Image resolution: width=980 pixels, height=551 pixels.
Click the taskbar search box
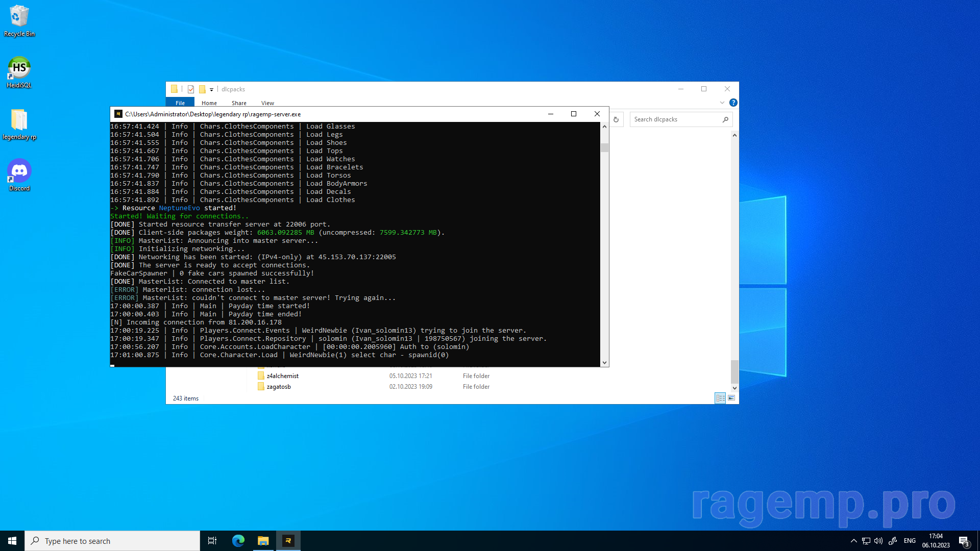[x=112, y=541]
